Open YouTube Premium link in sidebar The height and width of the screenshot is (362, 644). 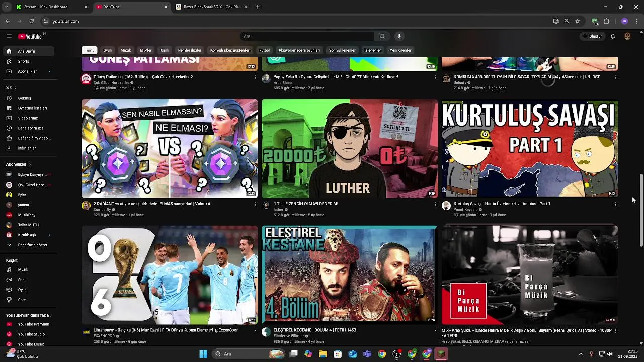pyautogui.click(x=29, y=324)
